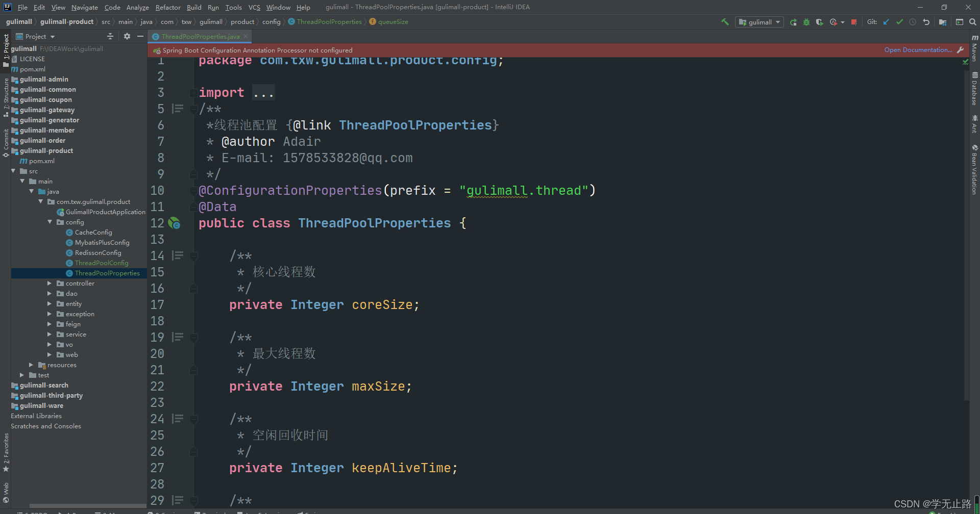Expand the service package
Screen dimensions: 980x514
50,334
